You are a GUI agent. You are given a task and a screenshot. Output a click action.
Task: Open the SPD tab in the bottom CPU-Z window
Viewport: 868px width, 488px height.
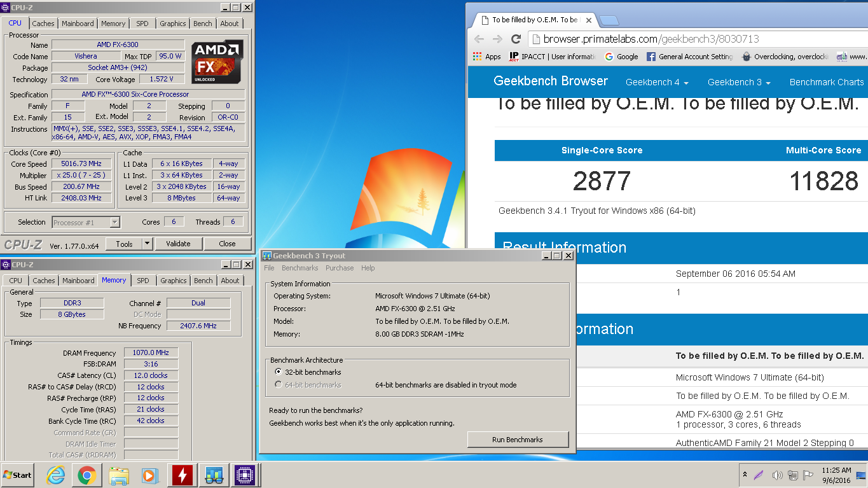coord(143,281)
